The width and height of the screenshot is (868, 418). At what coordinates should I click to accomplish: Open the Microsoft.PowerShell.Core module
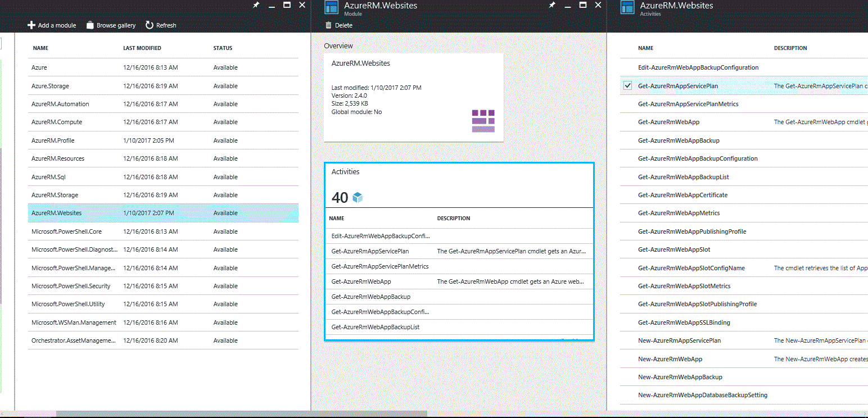tap(163, 231)
